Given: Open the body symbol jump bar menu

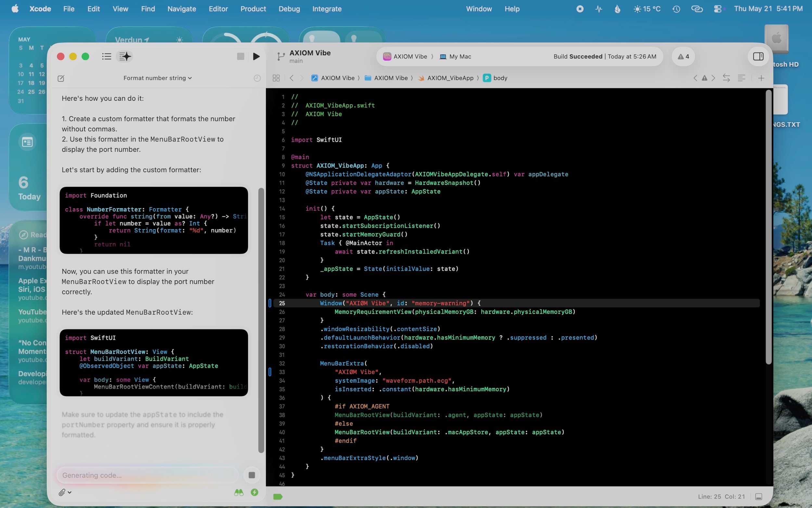Looking at the screenshot, I should [495, 78].
